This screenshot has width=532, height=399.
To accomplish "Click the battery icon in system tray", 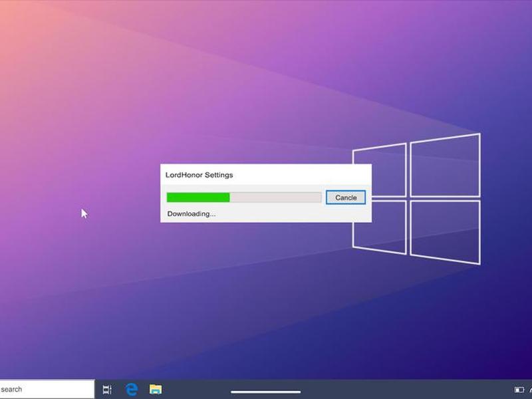I will [x=519, y=390].
